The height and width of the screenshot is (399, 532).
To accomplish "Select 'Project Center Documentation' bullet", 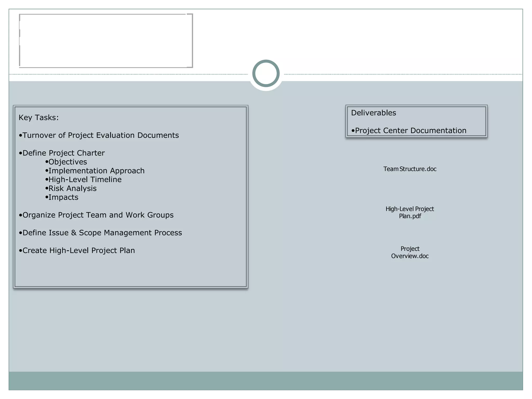I will [x=409, y=130].
